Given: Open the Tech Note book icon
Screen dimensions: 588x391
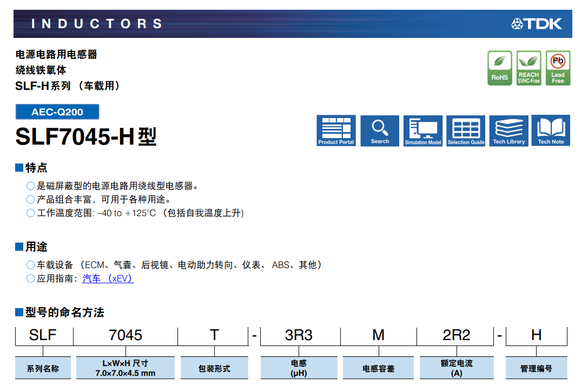Looking at the screenshot, I should tap(551, 131).
